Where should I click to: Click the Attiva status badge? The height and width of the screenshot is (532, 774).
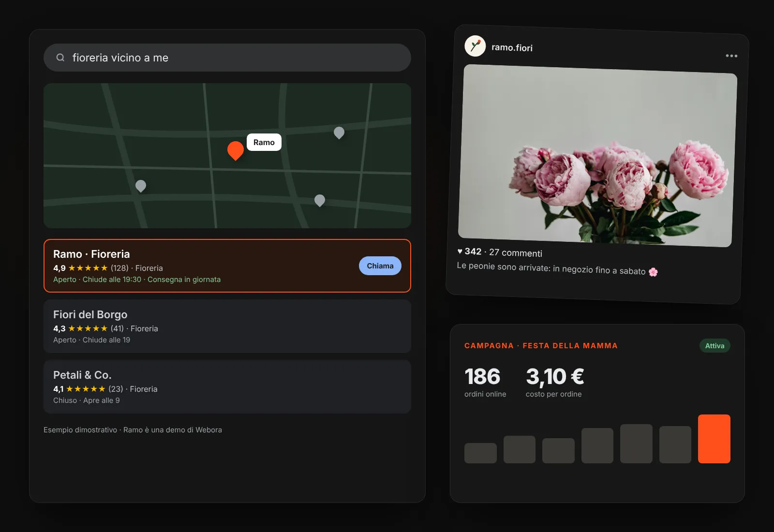coord(714,346)
